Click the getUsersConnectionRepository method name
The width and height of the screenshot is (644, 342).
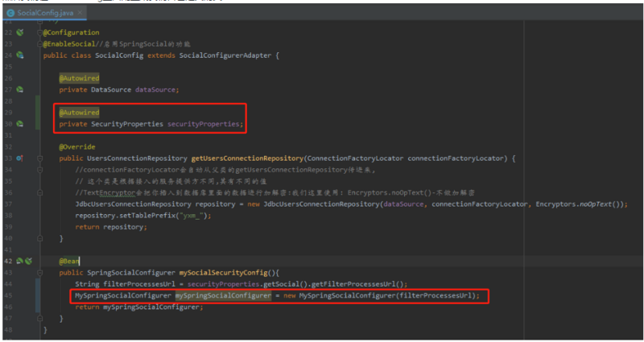coord(247,159)
